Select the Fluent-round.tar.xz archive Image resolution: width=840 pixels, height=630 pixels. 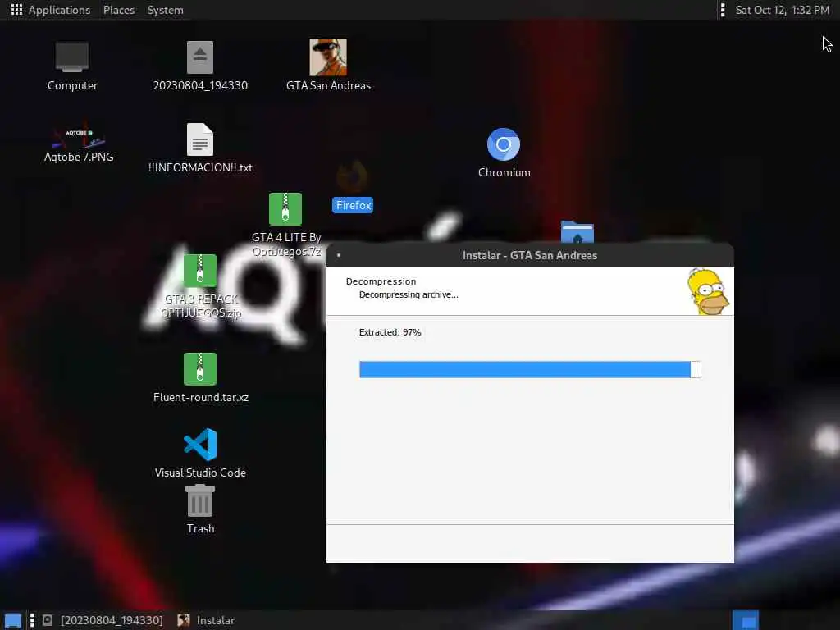[x=200, y=369]
